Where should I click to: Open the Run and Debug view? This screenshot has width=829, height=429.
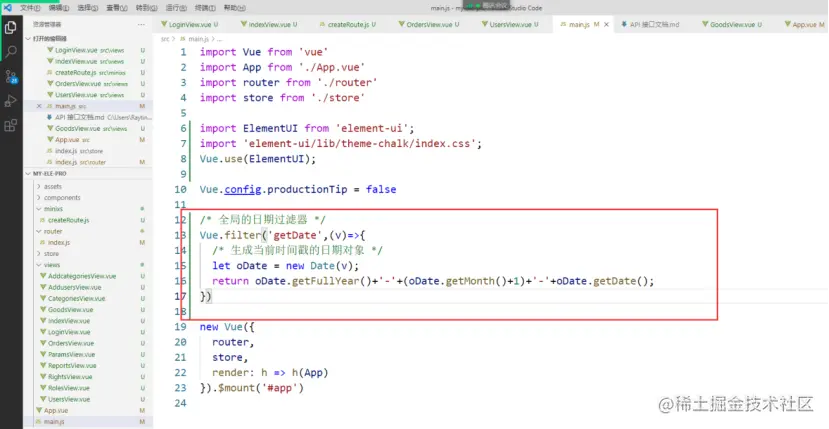[11, 101]
